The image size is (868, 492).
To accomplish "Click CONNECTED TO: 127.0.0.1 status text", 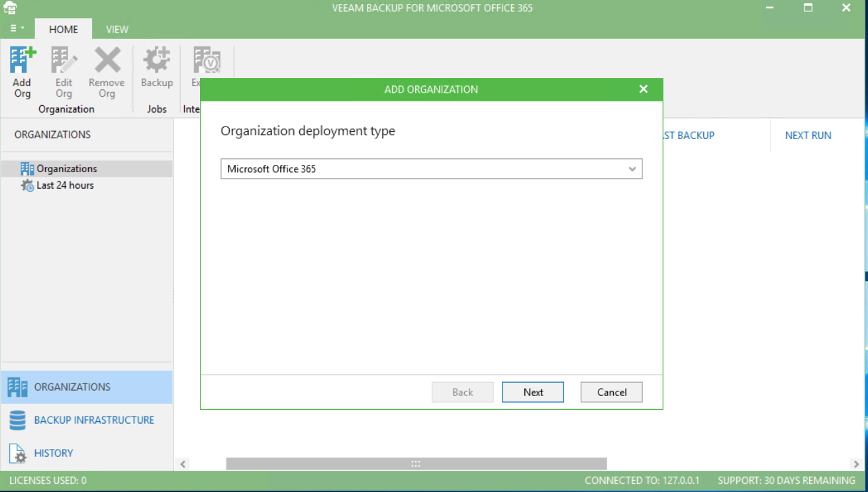I will 642,480.
